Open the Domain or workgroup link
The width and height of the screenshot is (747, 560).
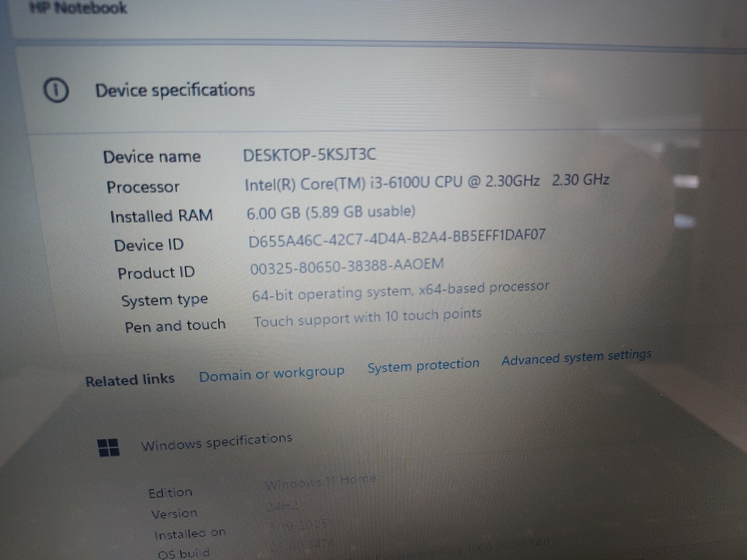272,373
